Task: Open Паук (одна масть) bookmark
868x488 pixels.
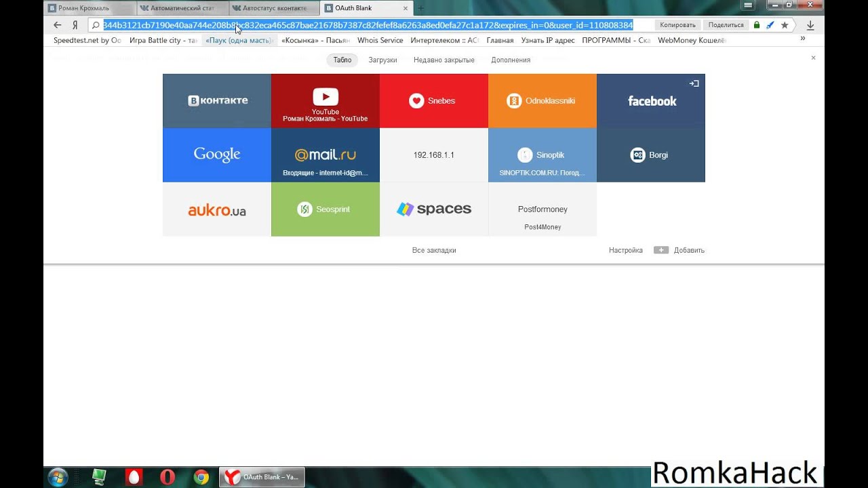Action: coord(239,40)
